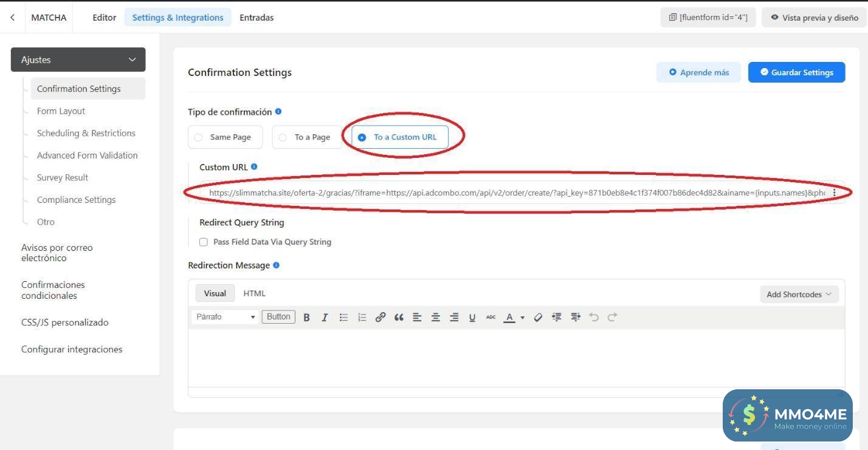Select the To a Page confirmation type
Screen dimensions: 868x450
point(307,137)
